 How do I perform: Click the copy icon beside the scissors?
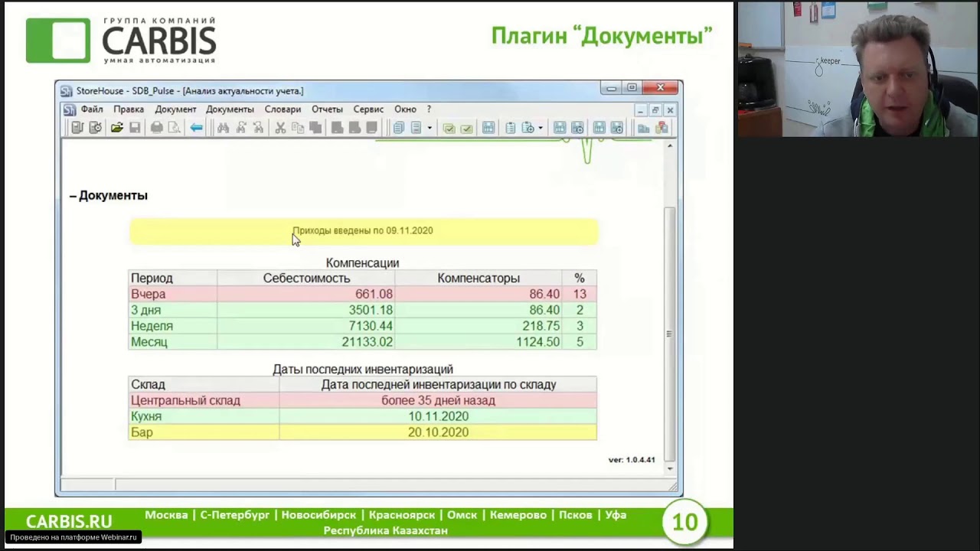point(298,128)
